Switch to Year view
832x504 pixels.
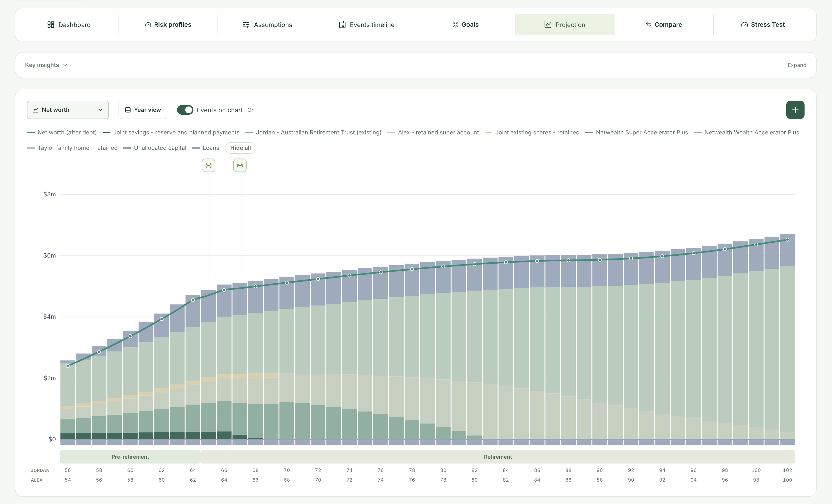coord(143,110)
